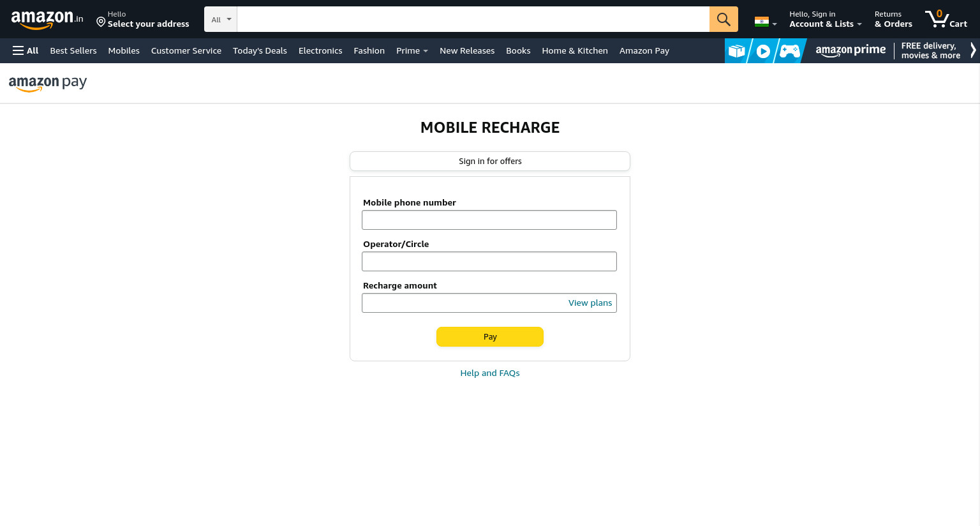Image resolution: width=980 pixels, height=526 pixels.
Task: Open Today's Deals
Action: click(x=260, y=50)
